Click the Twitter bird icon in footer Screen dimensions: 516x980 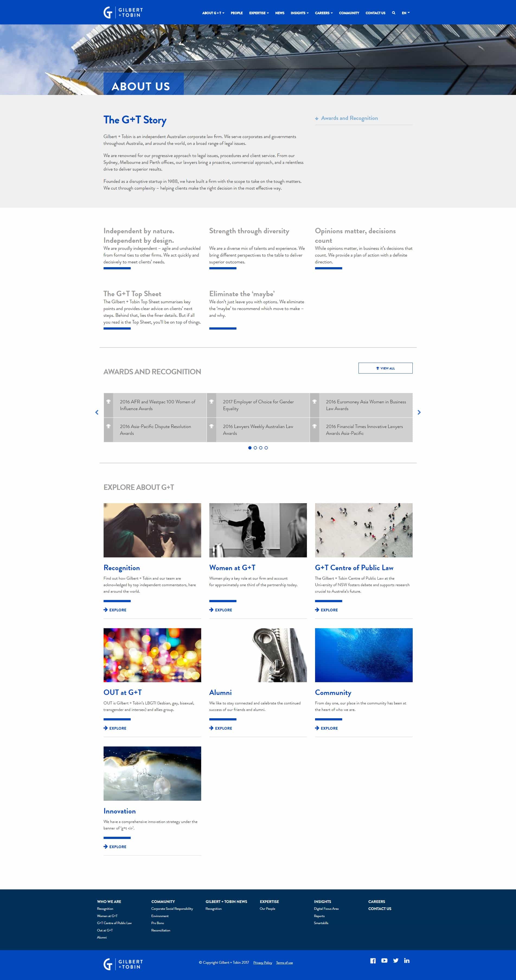(x=396, y=960)
